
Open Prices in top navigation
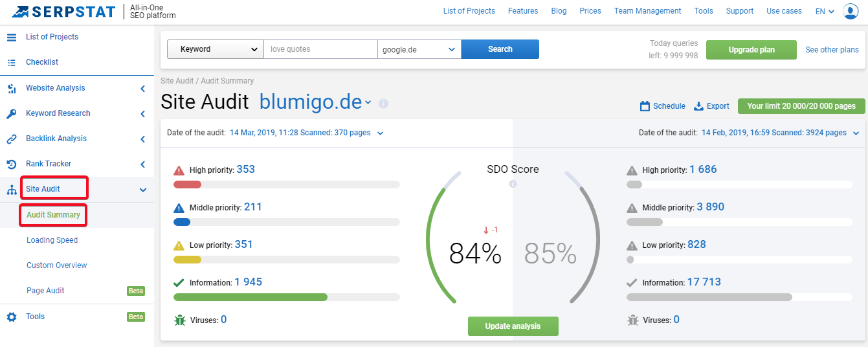tap(590, 11)
